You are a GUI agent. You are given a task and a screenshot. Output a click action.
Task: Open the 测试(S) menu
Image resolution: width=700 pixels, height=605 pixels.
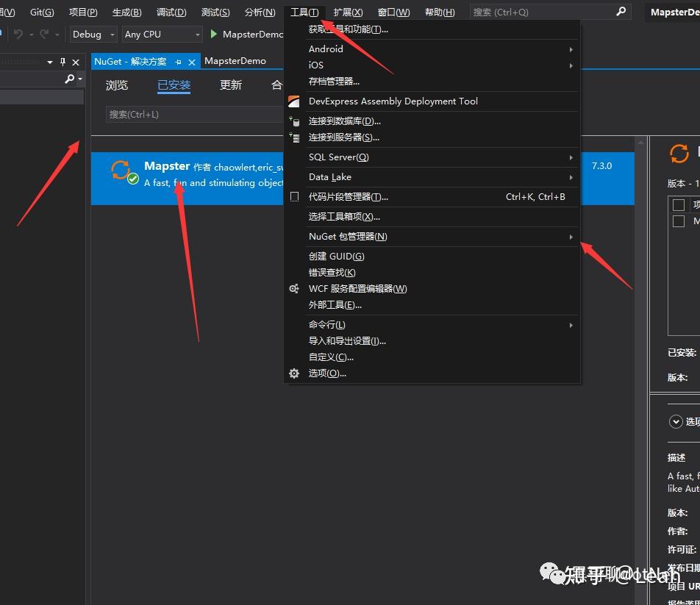215,12
